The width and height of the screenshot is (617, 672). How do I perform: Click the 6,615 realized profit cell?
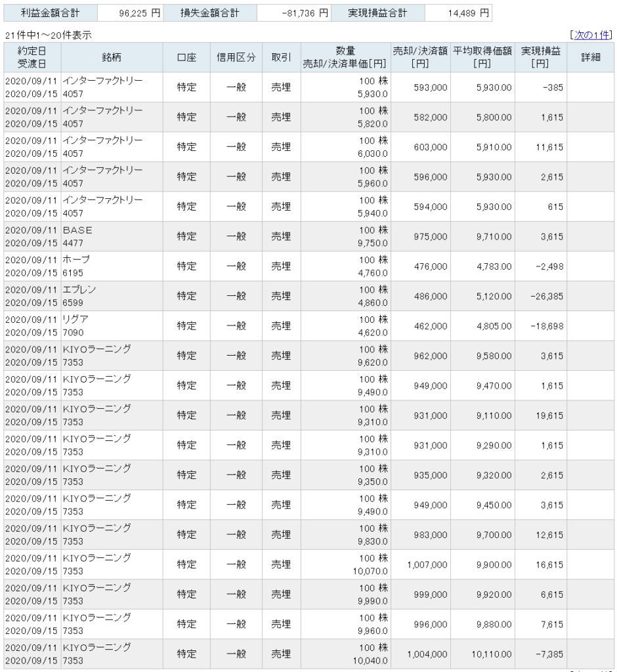[541, 595]
